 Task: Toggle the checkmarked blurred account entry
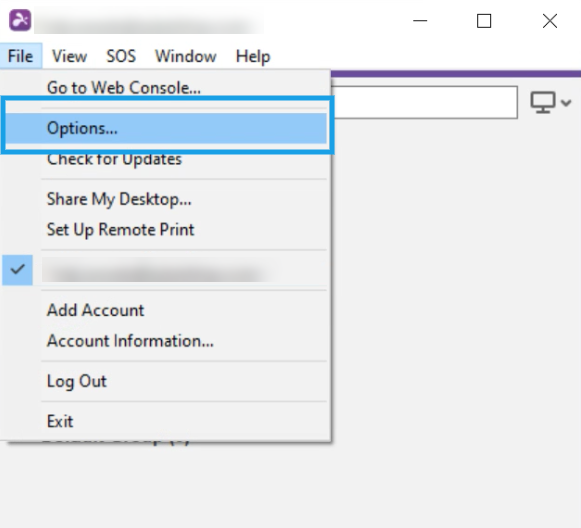pyautogui.click(x=165, y=270)
